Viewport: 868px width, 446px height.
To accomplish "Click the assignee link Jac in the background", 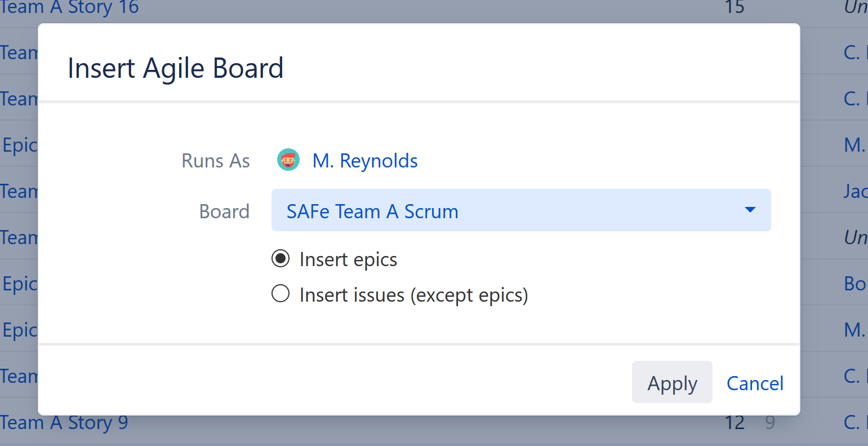I will [856, 191].
